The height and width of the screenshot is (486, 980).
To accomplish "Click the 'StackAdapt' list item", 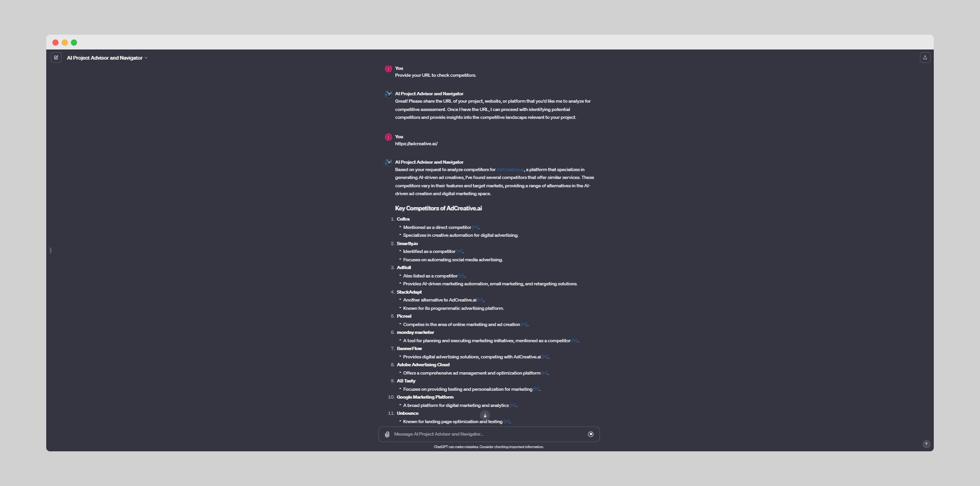I will click(x=409, y=292).
